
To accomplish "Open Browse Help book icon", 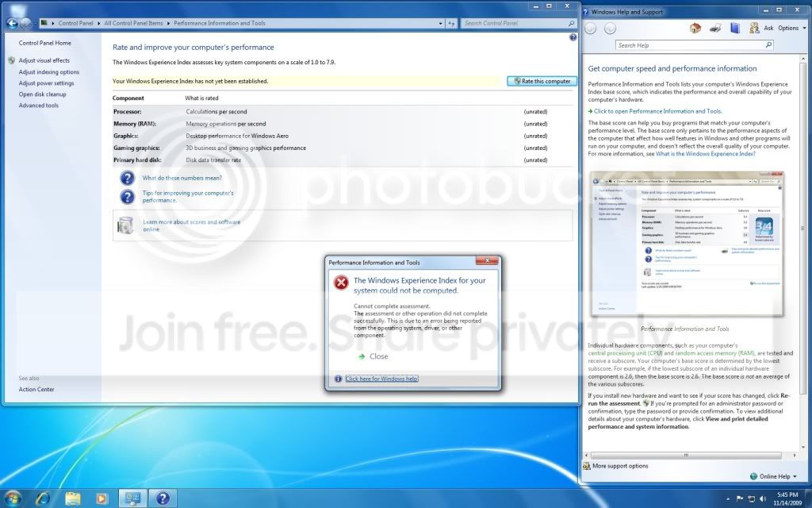I will click(x=735, y=28).
